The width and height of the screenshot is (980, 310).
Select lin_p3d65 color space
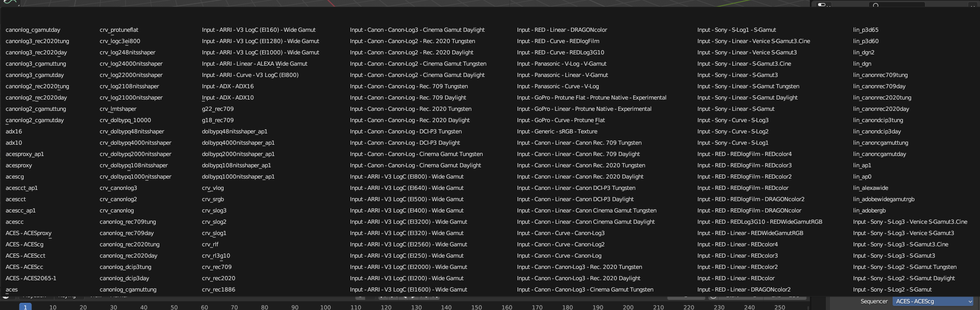pos(866,30)
